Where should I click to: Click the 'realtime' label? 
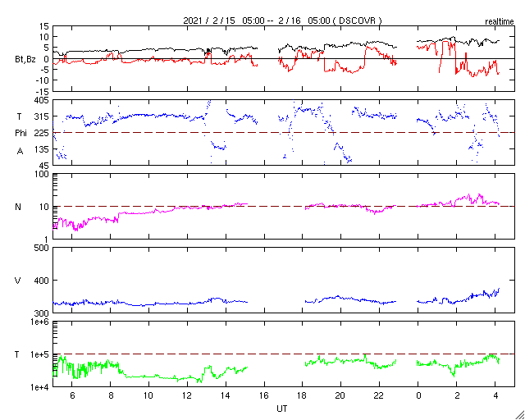500,22
